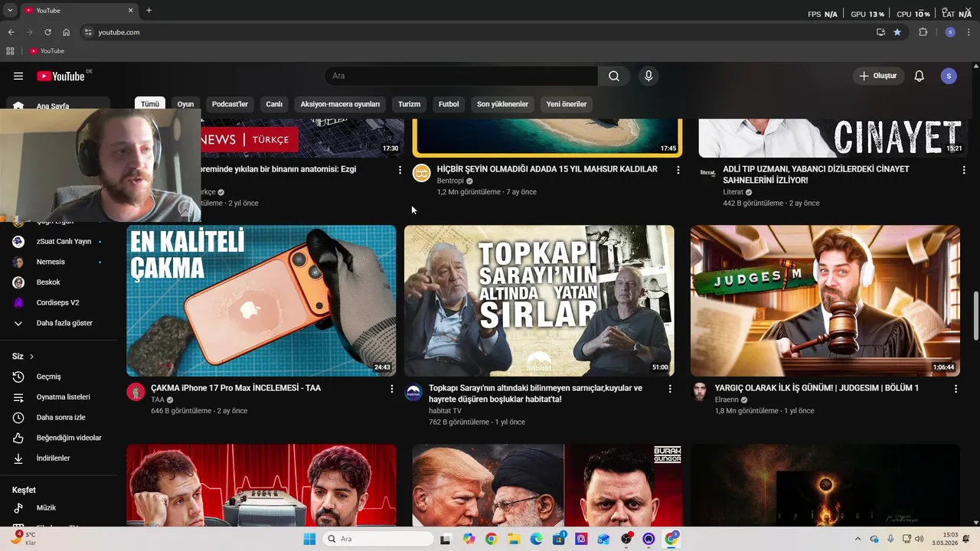The height and width of the screenshot is (551, 980).
Task: Select the Oyun filter chip
Action: 185,104
